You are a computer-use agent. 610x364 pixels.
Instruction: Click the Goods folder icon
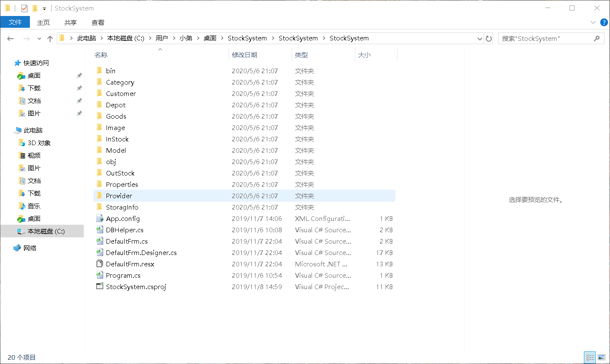(x=99, y=116)
